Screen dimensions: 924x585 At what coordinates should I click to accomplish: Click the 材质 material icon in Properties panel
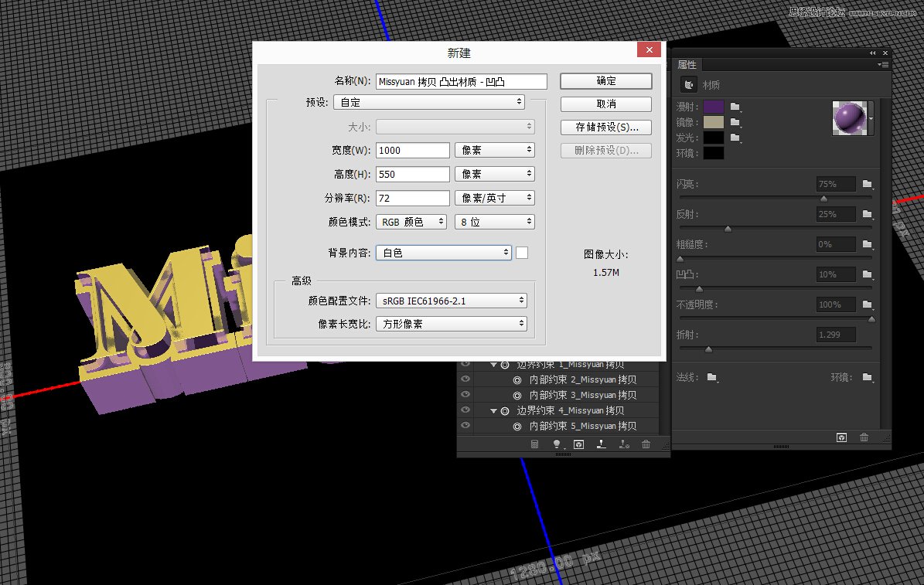688,85
